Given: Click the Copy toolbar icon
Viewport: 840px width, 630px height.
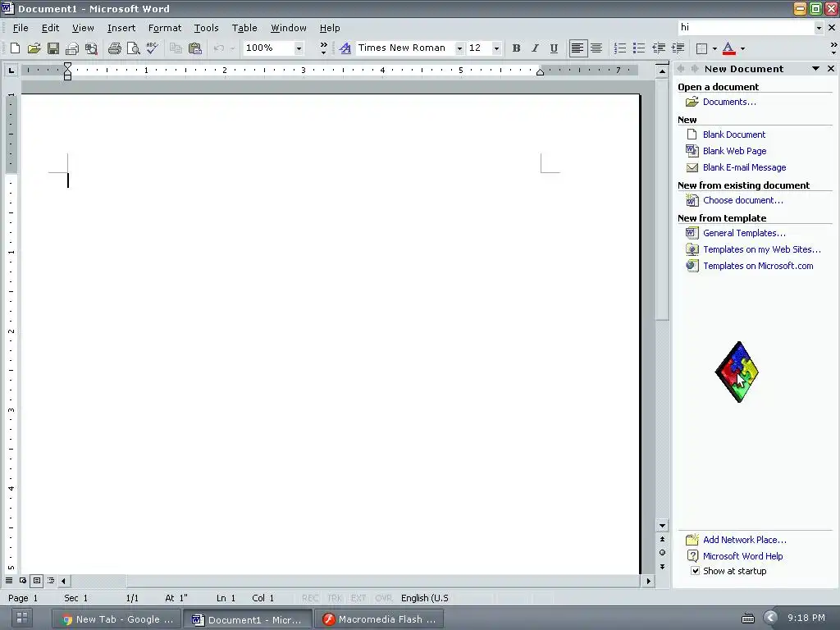Looking at the screenshot, I should coord(176,48).
